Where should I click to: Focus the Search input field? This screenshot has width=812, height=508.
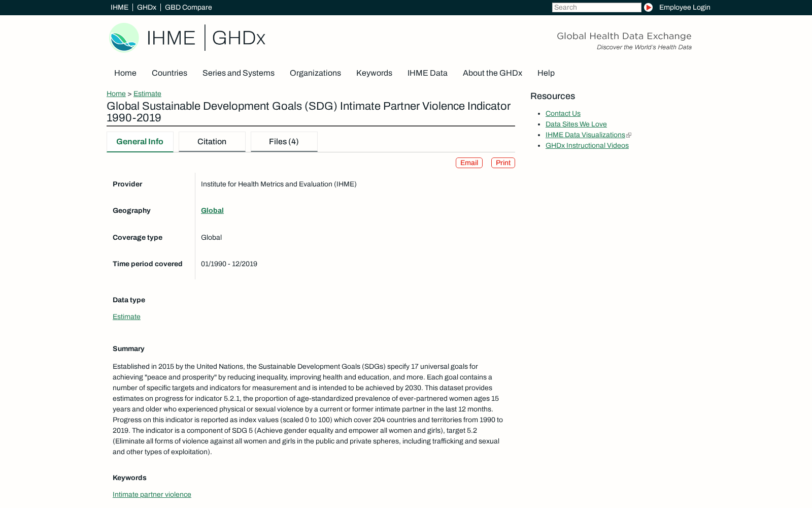click(x=597, y=8)
